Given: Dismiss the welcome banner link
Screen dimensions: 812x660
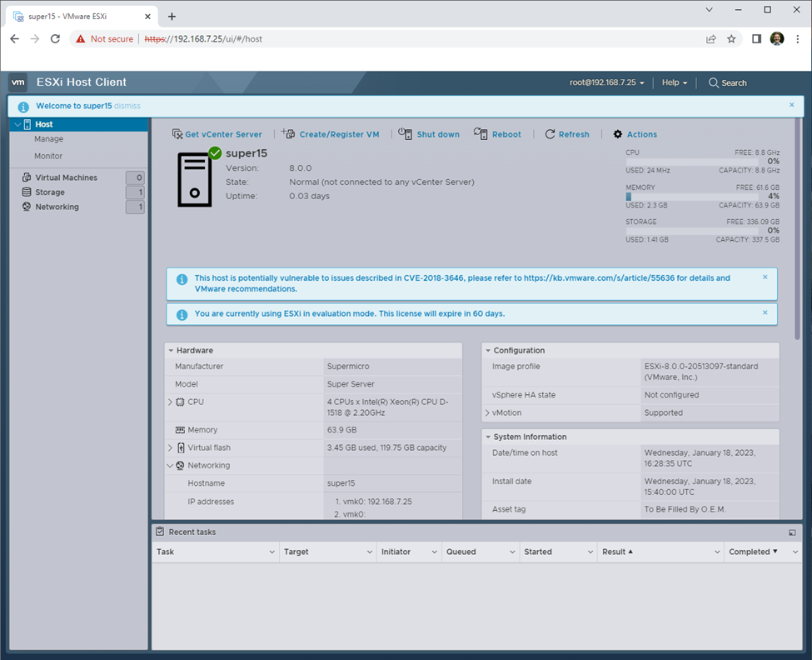Looking at the screenshot, I should tap(127, 106).
